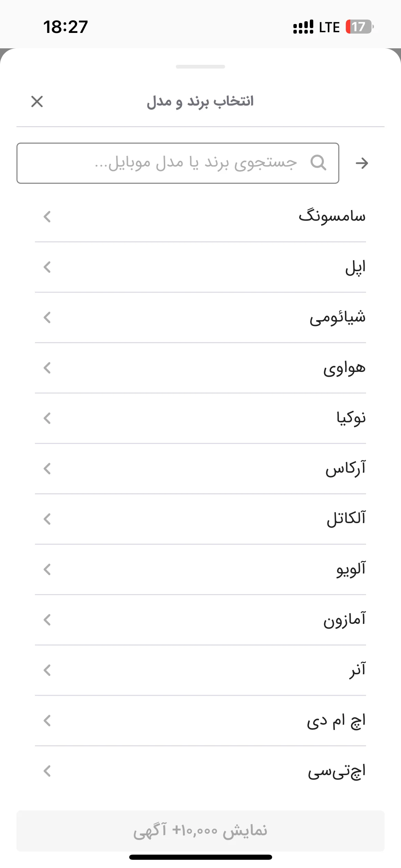Viewport: 401px width, 868px height.
Task: Open the اچ ام دی chevron arrow
Action: 47,721
